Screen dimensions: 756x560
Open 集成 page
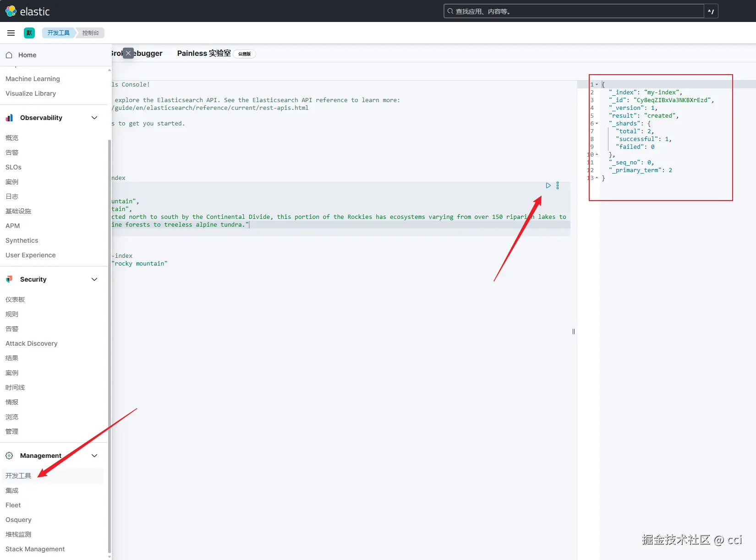click(12, 490)
